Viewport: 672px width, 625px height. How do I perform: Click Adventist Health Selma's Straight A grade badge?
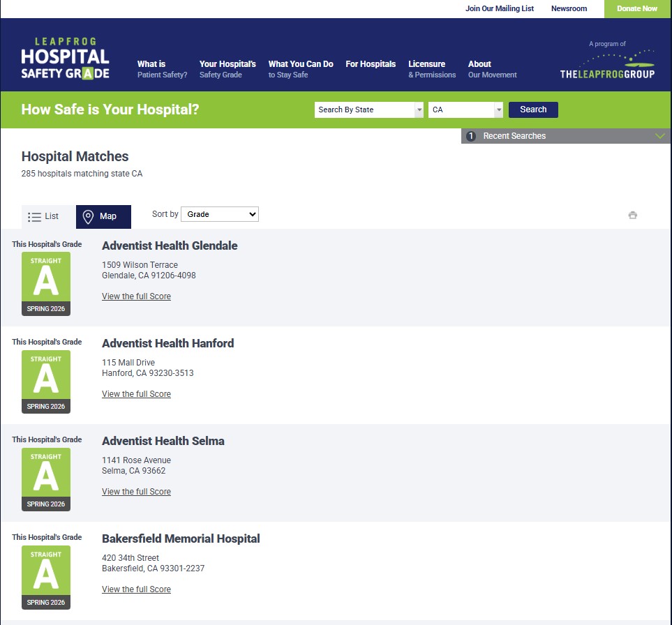tap(46, 479)
